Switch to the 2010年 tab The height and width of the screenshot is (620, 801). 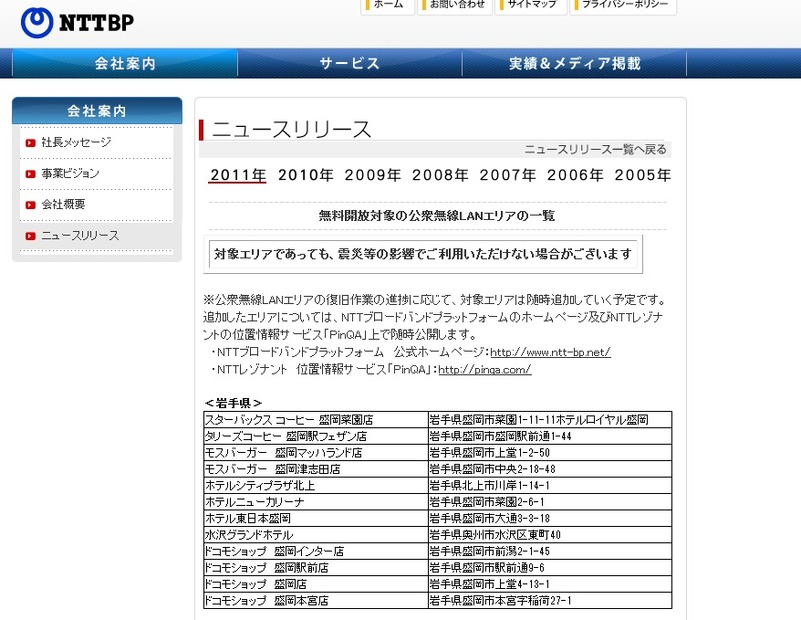(x=305, y=175)
